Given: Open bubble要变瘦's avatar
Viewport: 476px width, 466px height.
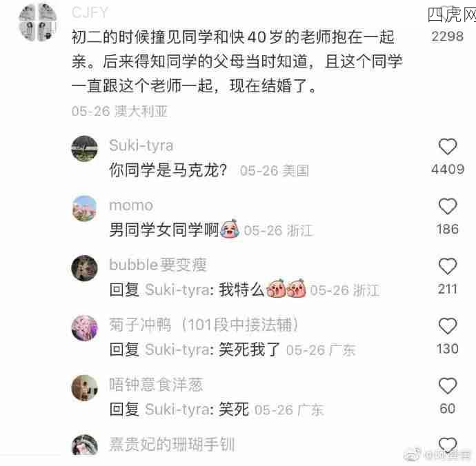Looking at the screenshot, I should click(85, 268).
